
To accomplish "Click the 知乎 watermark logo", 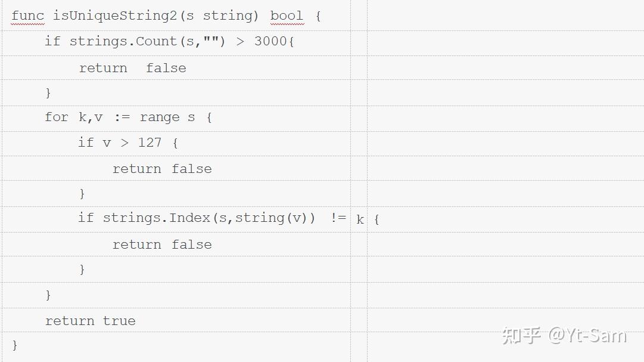I will 521,335.
